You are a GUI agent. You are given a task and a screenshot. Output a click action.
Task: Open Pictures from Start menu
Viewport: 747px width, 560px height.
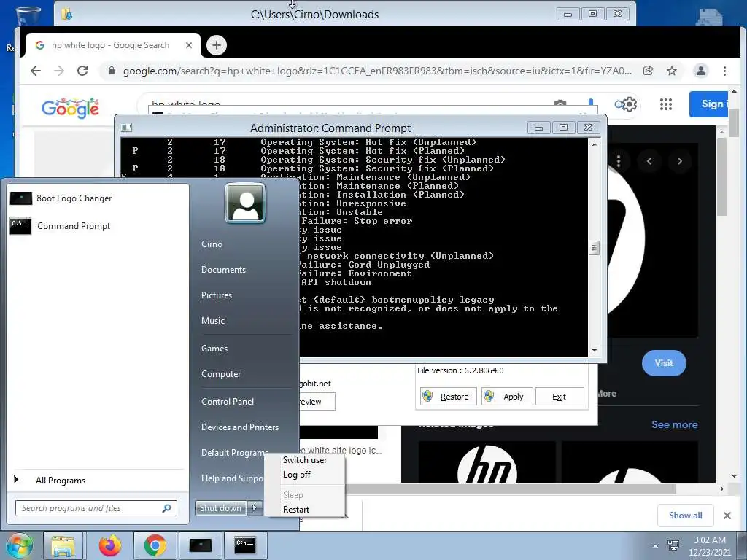216,295
